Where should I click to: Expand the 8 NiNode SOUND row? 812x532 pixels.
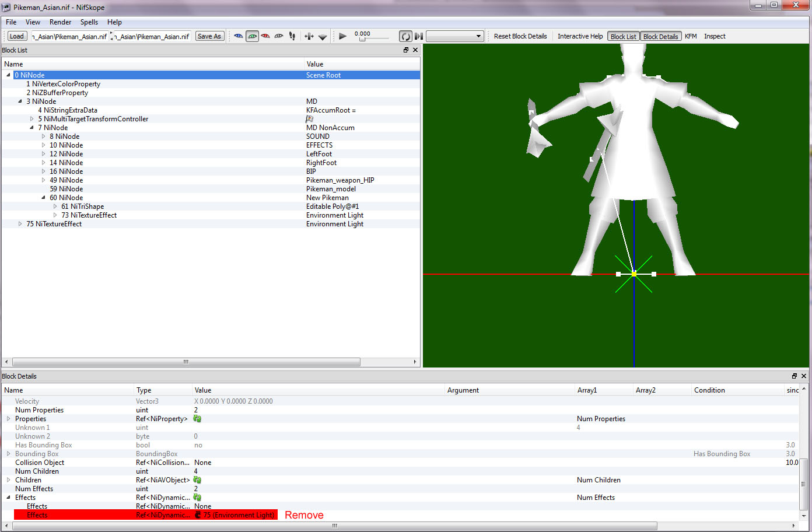point(43,136)
